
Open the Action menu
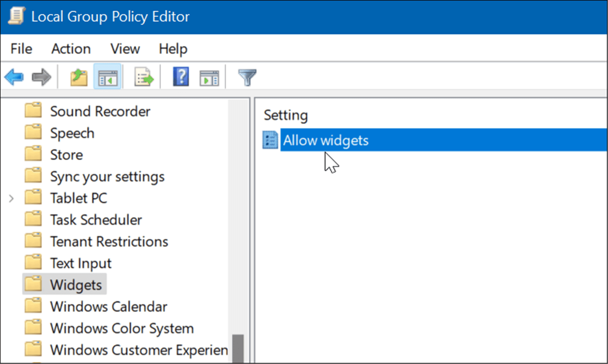click(x=71, y=49)
